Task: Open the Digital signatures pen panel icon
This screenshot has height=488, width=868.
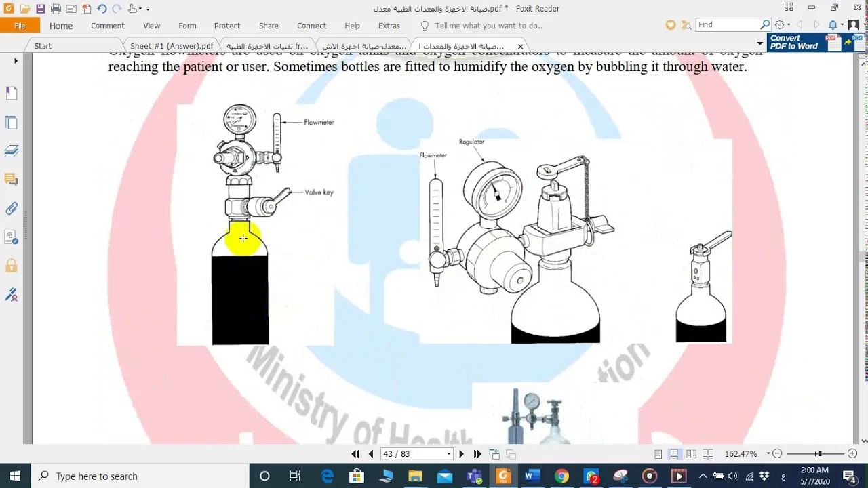Action: tap(12, 295)
